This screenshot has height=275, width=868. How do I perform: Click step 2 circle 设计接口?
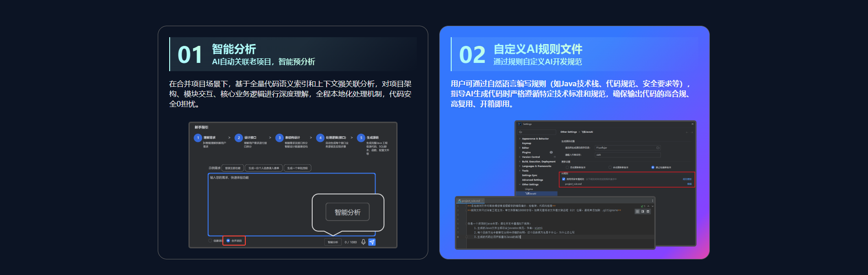tap(239, 138)
